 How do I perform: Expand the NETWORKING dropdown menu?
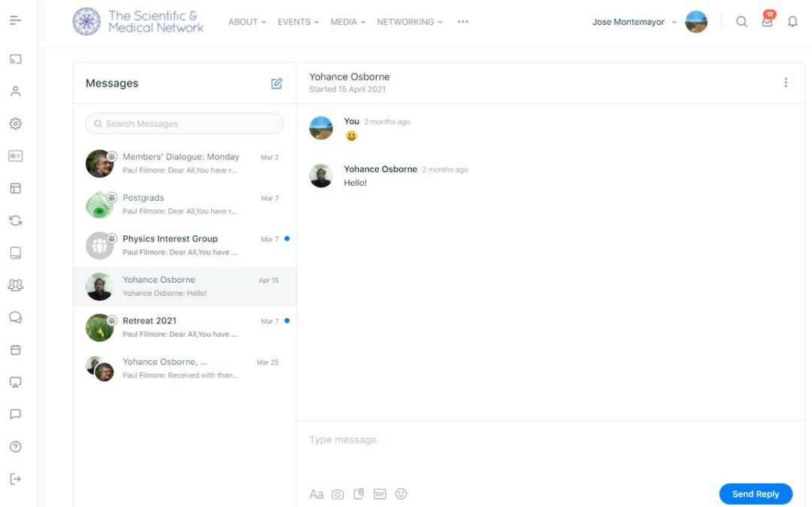tap(409, 22)
